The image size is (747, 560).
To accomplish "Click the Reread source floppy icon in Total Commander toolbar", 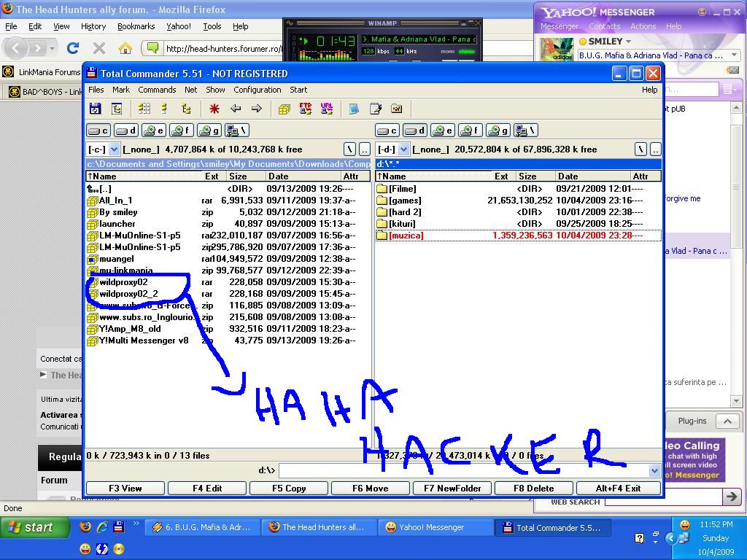I will [96, 109].
